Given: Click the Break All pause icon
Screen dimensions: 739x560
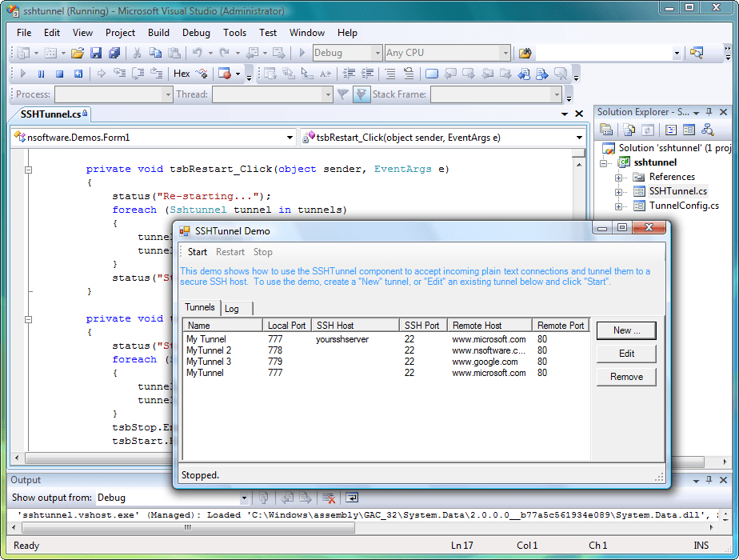Looking at the screenshot, I should coord(41,74).
